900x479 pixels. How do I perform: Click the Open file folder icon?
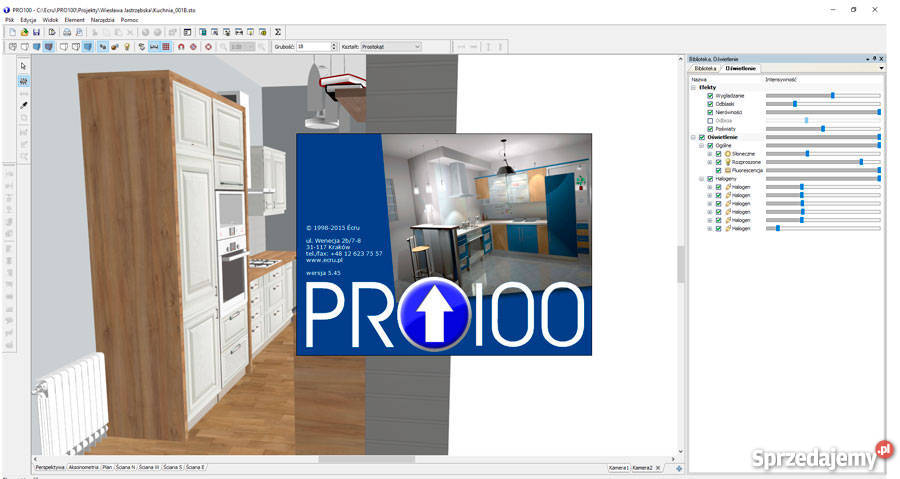[x=24, y=32]
